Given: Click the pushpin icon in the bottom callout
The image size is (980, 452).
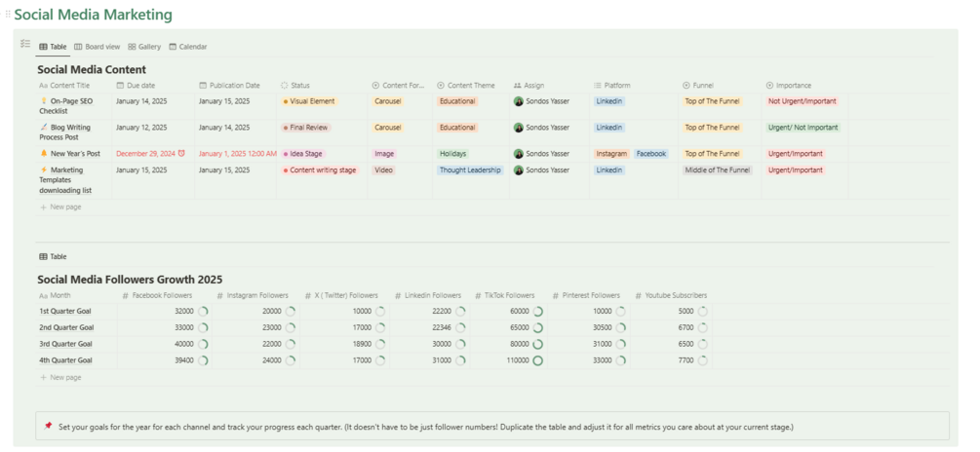Looking at the screenshot, I should [49, 426].
